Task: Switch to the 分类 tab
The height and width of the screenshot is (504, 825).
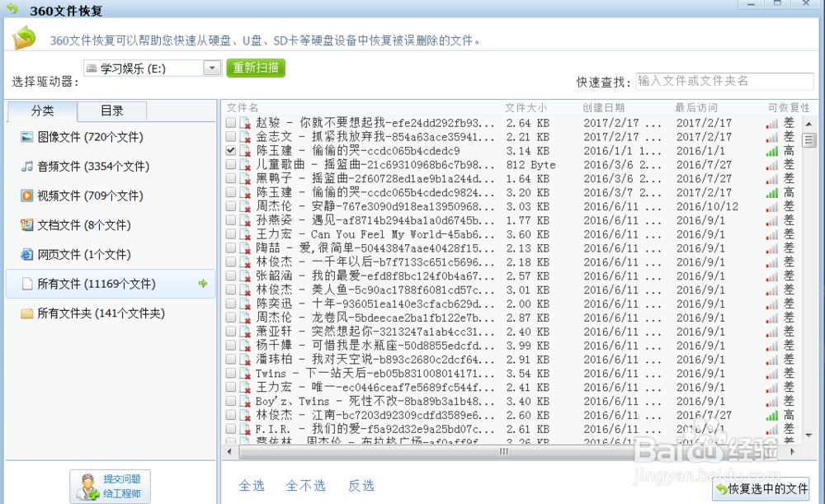Action: [x=42, y=111]
